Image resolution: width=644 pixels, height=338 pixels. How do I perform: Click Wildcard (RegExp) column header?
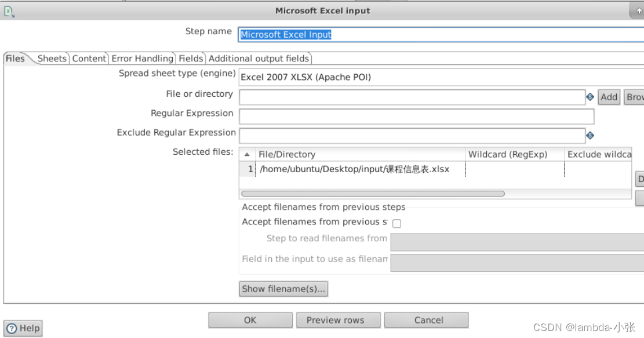click(515, 154)
